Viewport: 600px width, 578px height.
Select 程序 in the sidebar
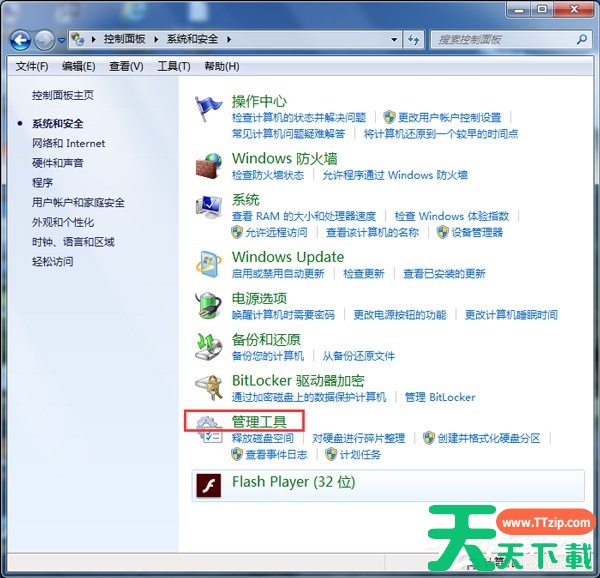[42, 183]
